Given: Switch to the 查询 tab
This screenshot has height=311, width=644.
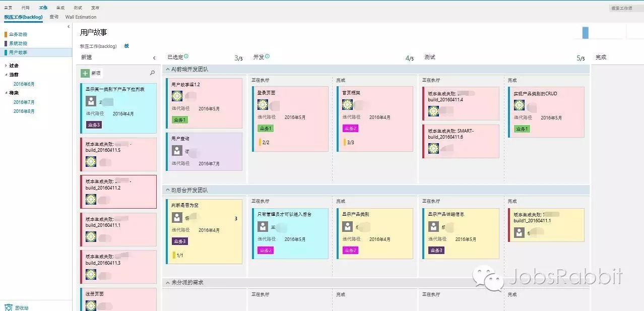Looking at the screenshot, I should [54, 17].
